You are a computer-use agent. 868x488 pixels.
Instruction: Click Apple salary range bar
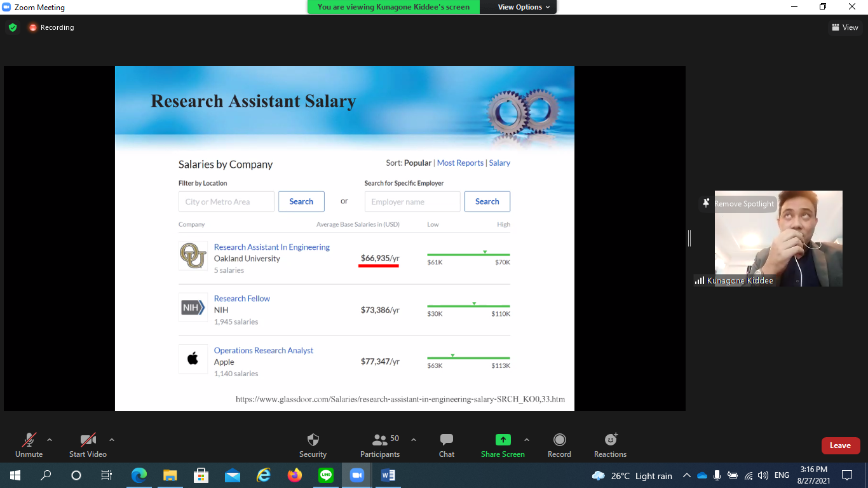(468, 357)
